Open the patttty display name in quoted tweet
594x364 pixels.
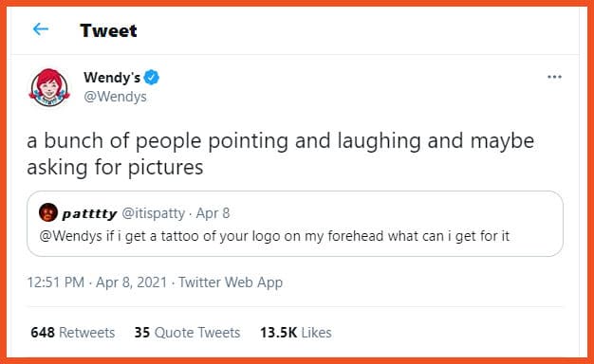coord(89,214)
